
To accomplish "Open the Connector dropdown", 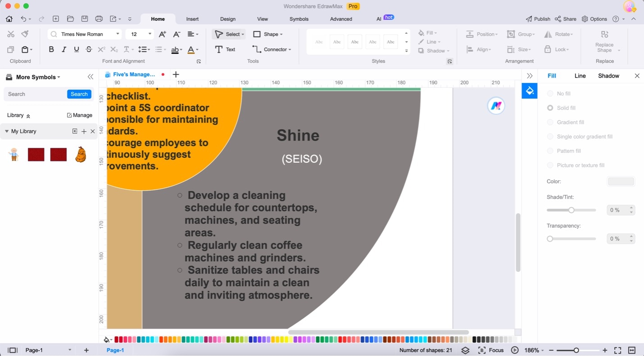I will tap(290, 50).
